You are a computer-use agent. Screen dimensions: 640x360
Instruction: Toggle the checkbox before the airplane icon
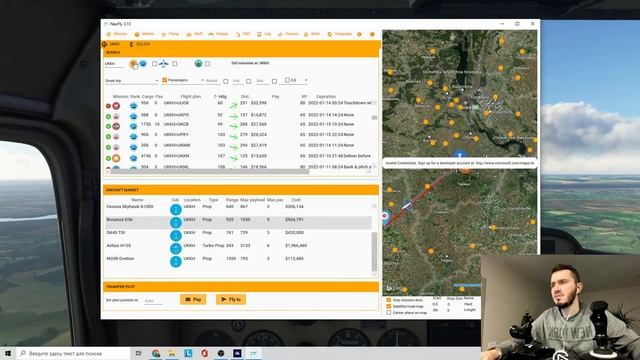click(x=155, y=64)
